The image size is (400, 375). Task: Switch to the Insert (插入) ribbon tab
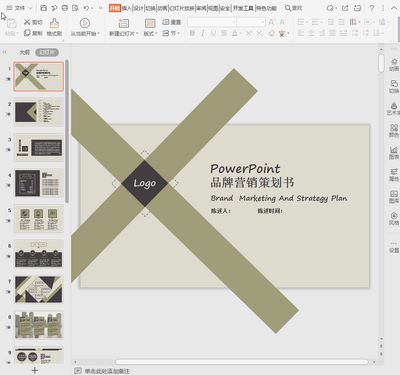click(x=126, y=8)
